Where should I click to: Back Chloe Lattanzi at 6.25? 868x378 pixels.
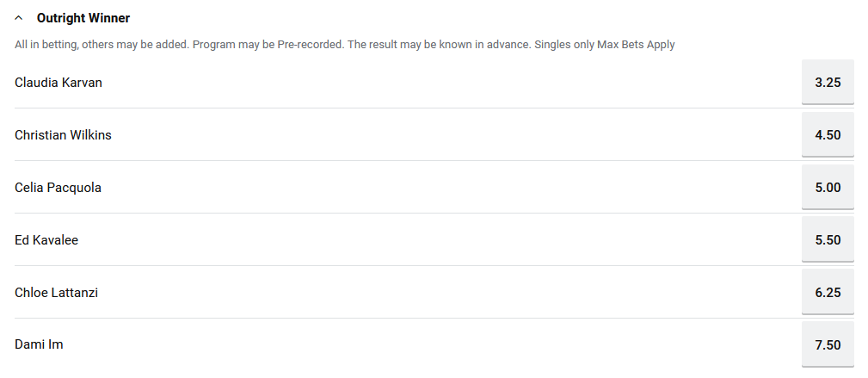click(827, 293)
